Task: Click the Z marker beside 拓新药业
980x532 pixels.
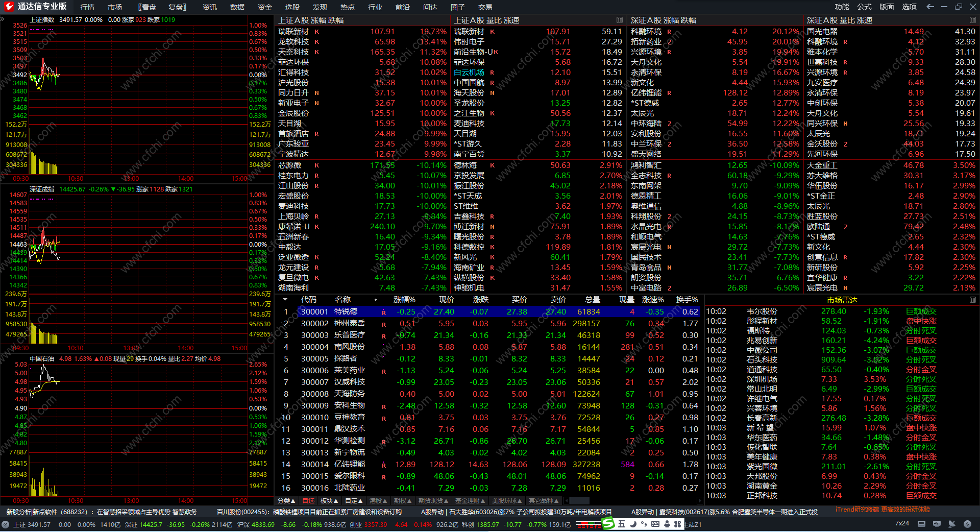Action: click(670, 42)
